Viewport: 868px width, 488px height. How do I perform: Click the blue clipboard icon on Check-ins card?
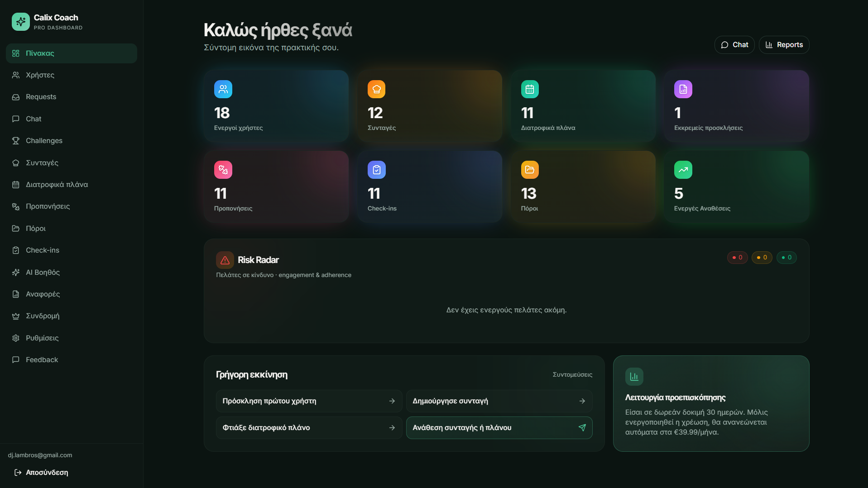point(377,170)
